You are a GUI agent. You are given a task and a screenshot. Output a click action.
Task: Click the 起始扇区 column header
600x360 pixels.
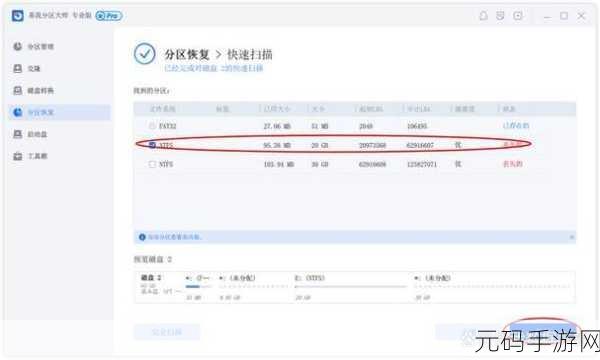click(x=371, y=109)
